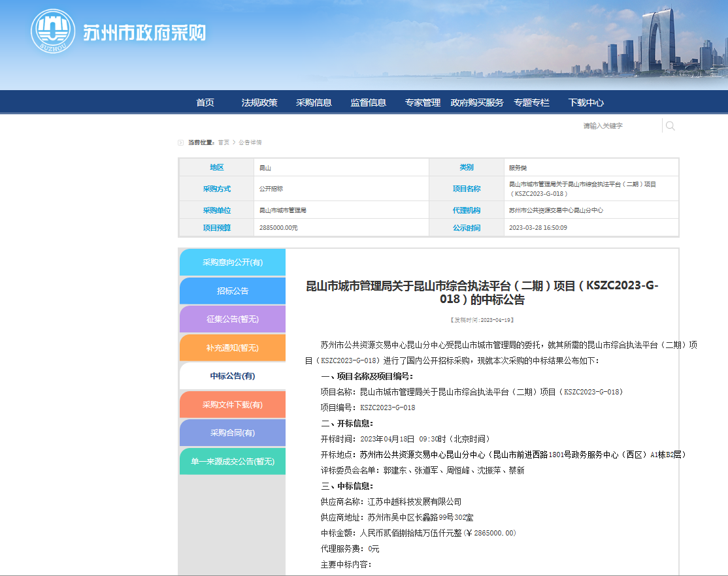Switch to the 采购意向公开(有) tab
Viewport: 728px width, 576px height.
(233, 263)
